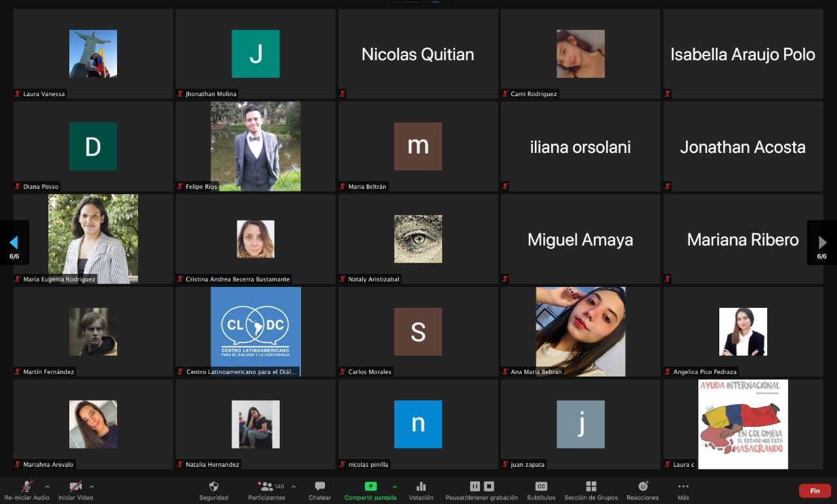The height and width of the screenshot is (504, 837).
Task: Expand video options arrow beside camera
Action: (x=92, y=486)
